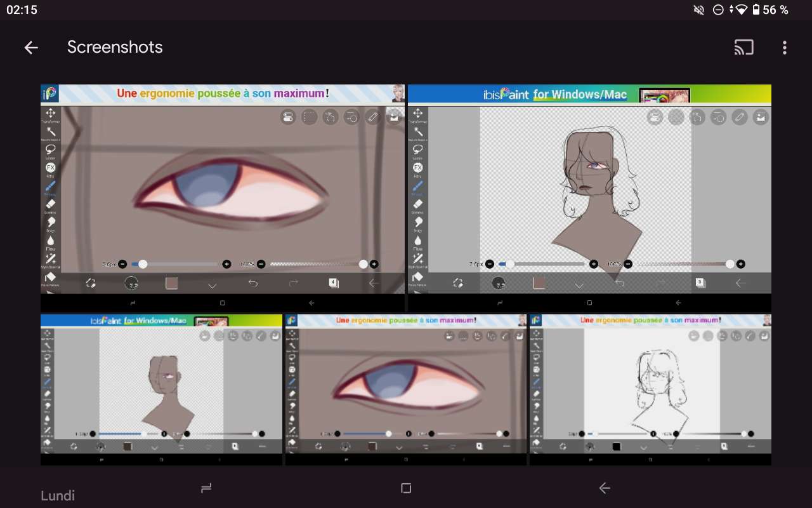812x508 pixels.
Task: Tap the Android recent apps button
Action: click(206, 488)
